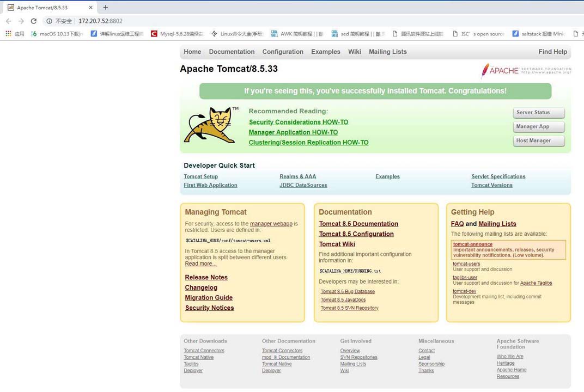Open the Release Notes link
584x392 pixels.
click(x=206, y=277)
